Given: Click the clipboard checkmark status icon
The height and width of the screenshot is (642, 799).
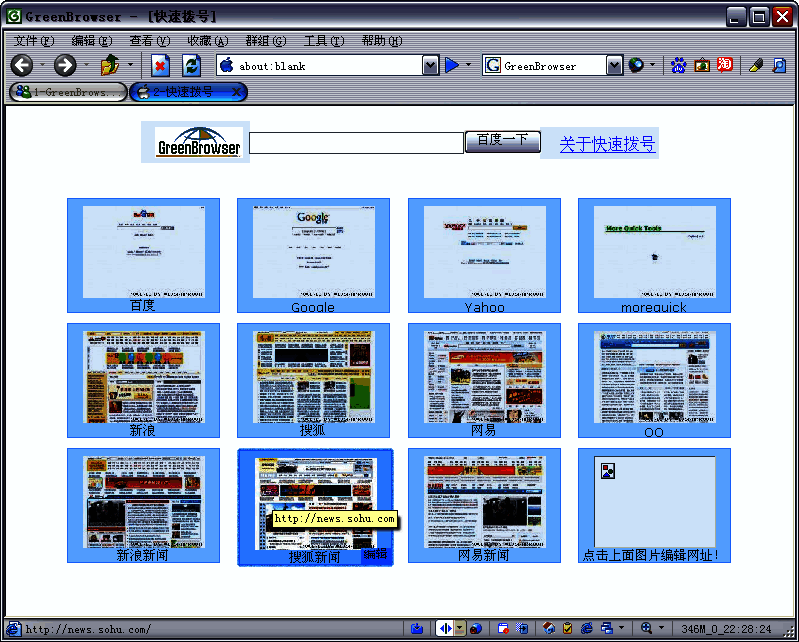Looking at the screenshot, I should click(x=567, y=628).
